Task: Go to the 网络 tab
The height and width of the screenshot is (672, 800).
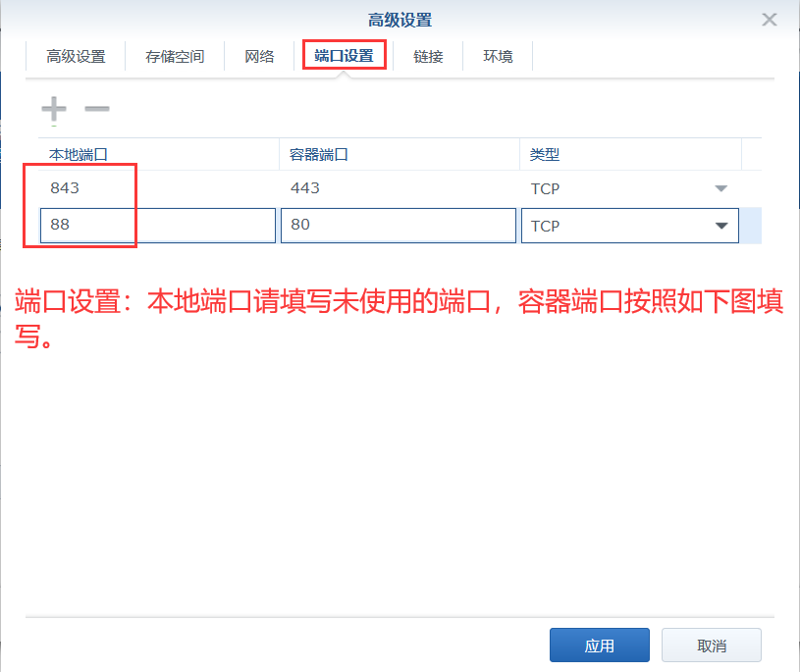Action: point(259,56)
